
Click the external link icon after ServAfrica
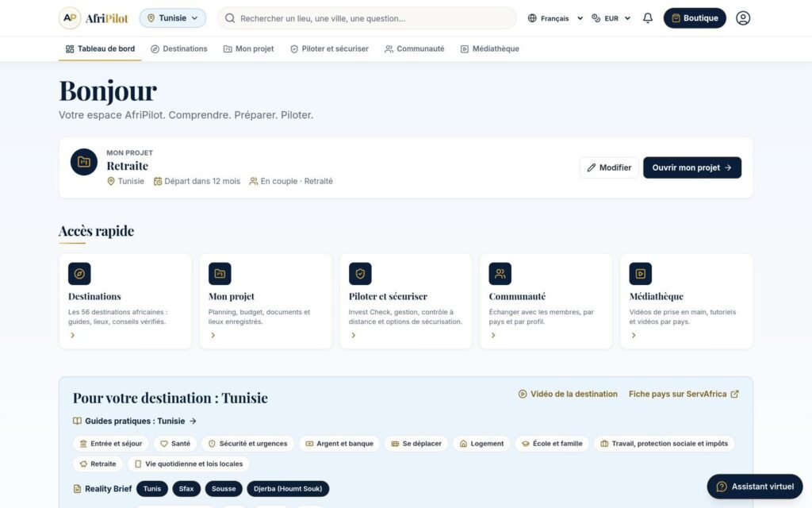tap(734, 394)
